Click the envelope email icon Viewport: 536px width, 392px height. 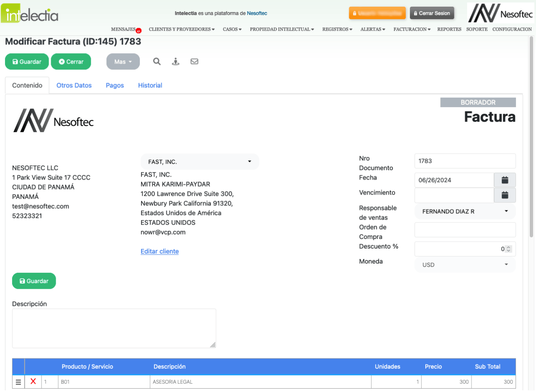tap(194, 62)
